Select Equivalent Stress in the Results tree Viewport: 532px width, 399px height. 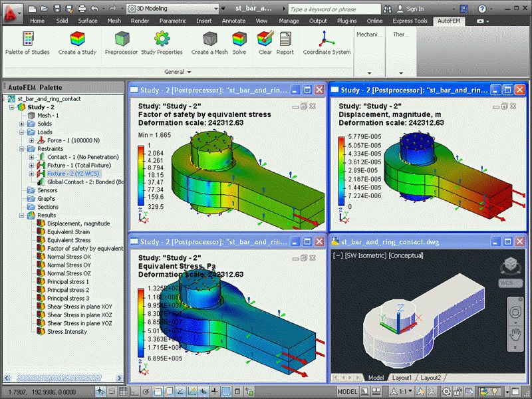(x=68, y=240)
